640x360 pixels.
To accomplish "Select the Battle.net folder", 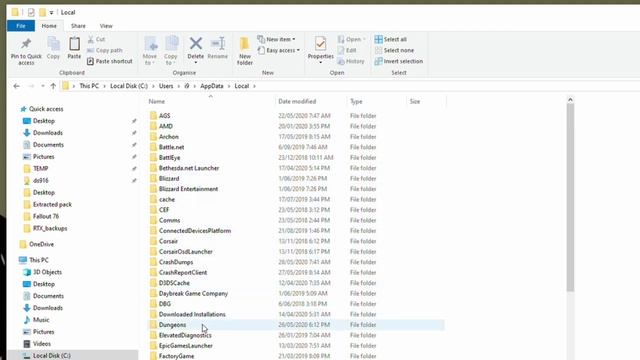I will [x=171, y=147].
